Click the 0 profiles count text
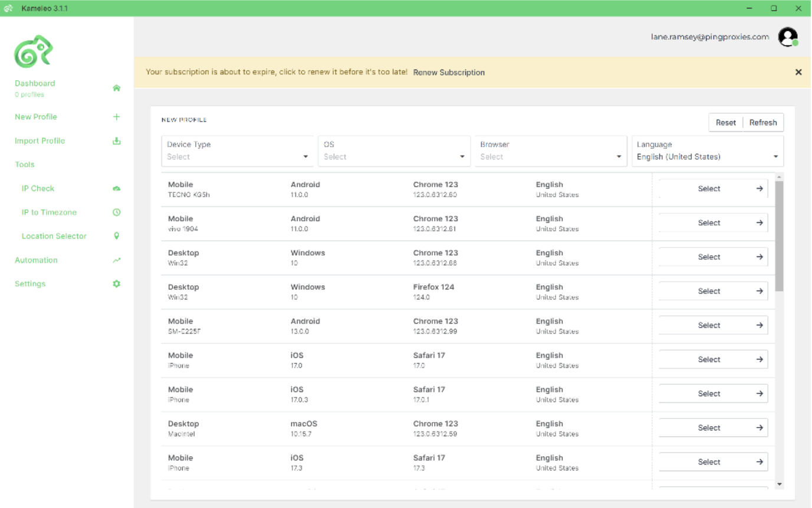The image size is (812, 508). (29, 94)
